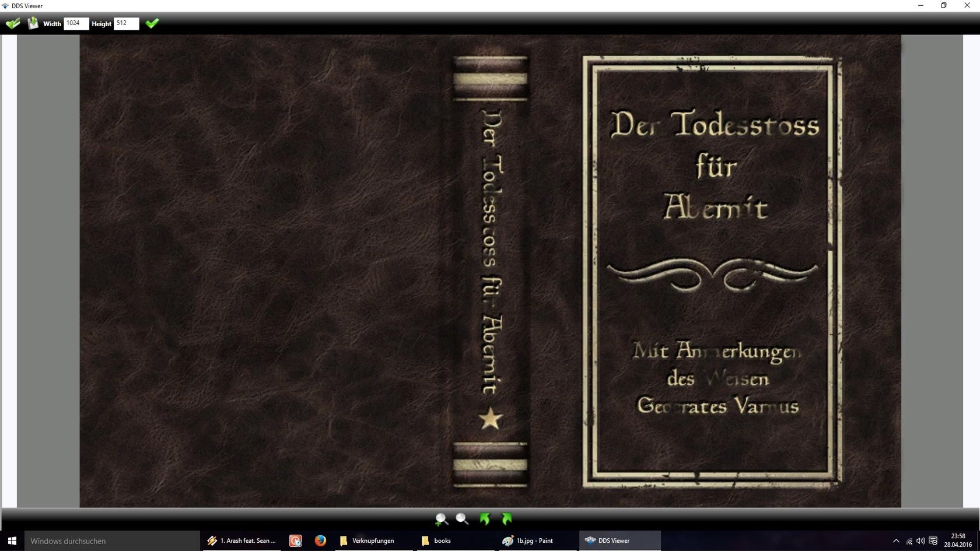Open Firefox from the taskbar
This screenshot has width=980, height=551.
[320, 541]
